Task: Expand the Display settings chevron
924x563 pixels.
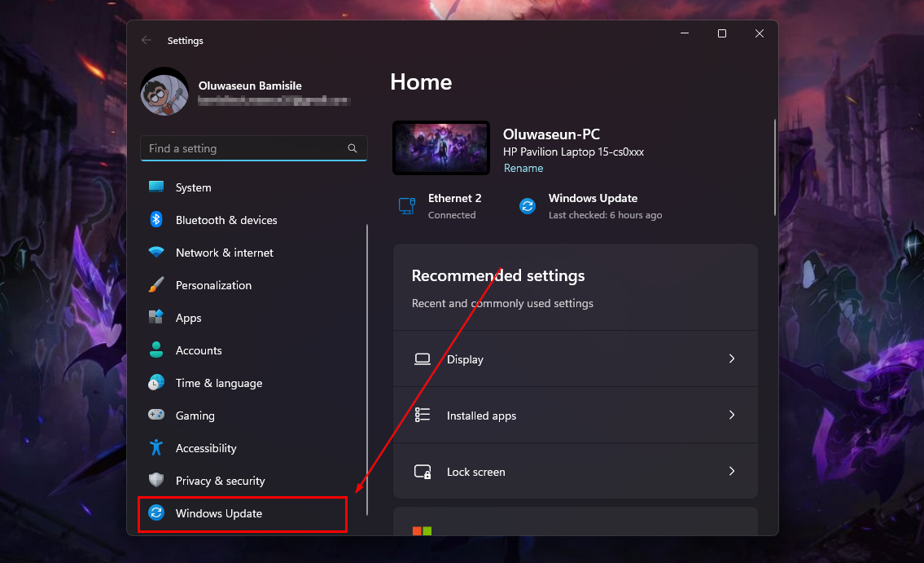Action: [x=731, y=358]
